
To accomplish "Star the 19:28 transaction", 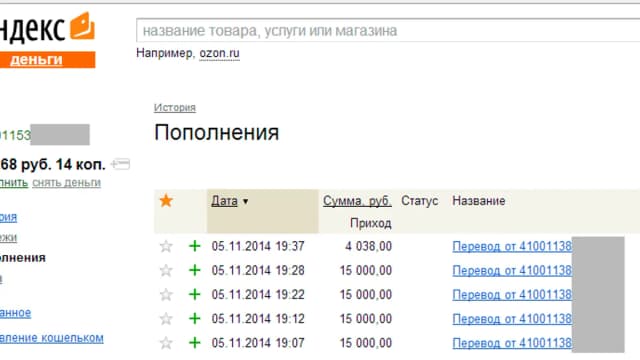I will pos(166,270).
